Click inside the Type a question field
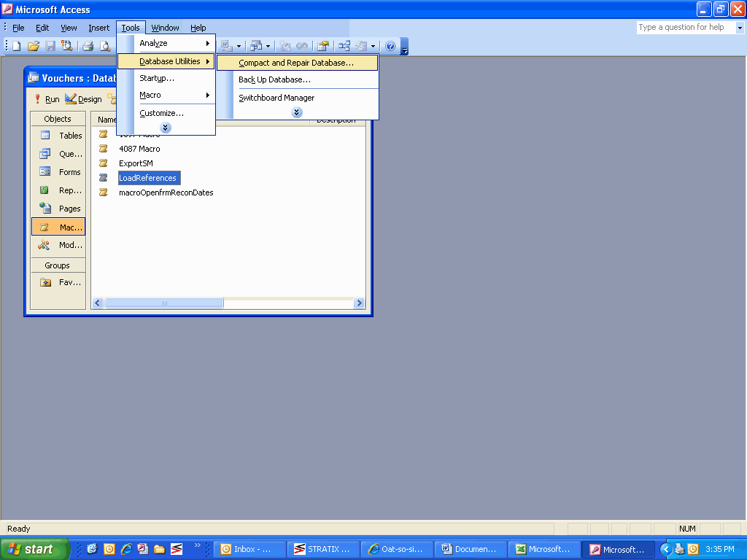Screen dimensions: 747x560 point(686,28)
